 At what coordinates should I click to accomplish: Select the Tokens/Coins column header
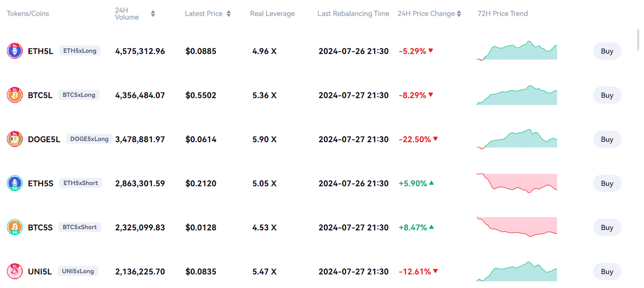(x=27, y=13)
